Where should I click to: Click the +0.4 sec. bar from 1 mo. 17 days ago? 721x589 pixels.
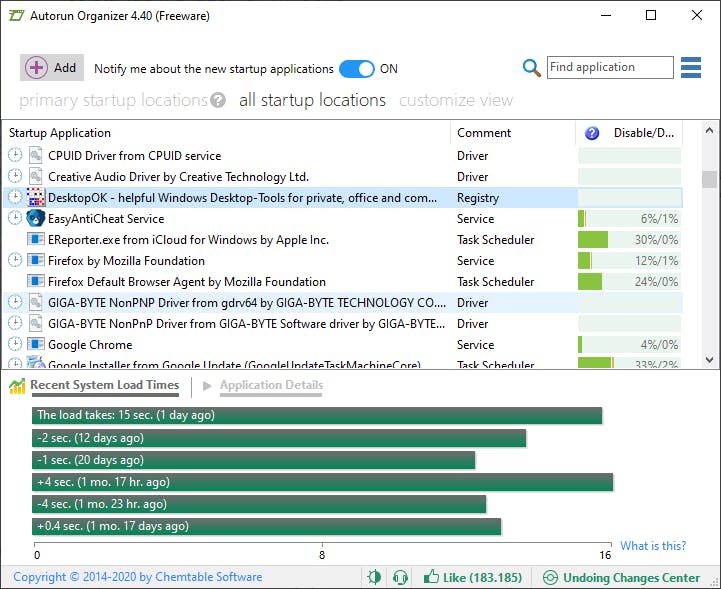pyautogui.click(x=266, y=526)
